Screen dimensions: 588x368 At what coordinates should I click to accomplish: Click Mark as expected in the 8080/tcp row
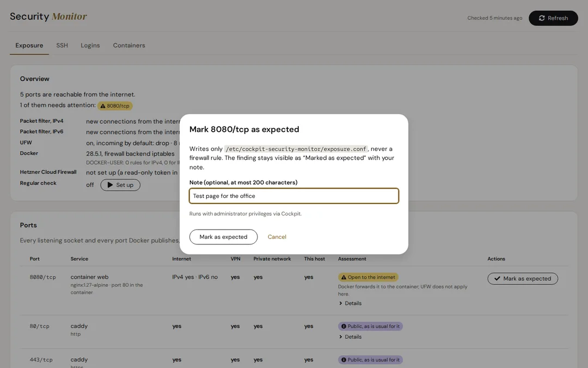(523, 279)
